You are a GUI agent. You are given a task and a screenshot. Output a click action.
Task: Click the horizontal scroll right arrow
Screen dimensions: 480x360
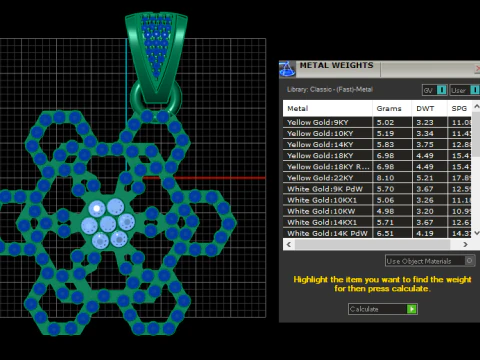[465, 244]
